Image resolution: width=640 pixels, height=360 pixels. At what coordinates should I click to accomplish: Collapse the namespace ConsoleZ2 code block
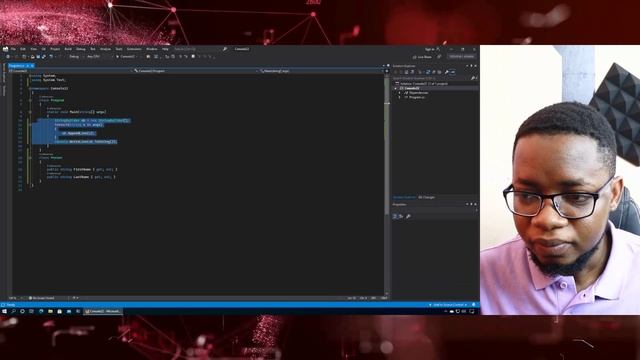click(30, 88)
